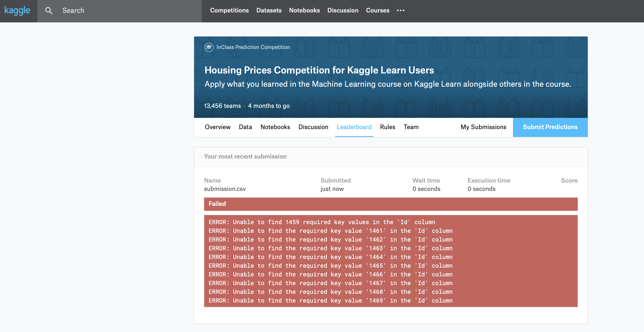Image resolution: width=644 pixels, height=332 pixels.
Task: Click the InClass graduation cap icon
Action: coord(209,47)
